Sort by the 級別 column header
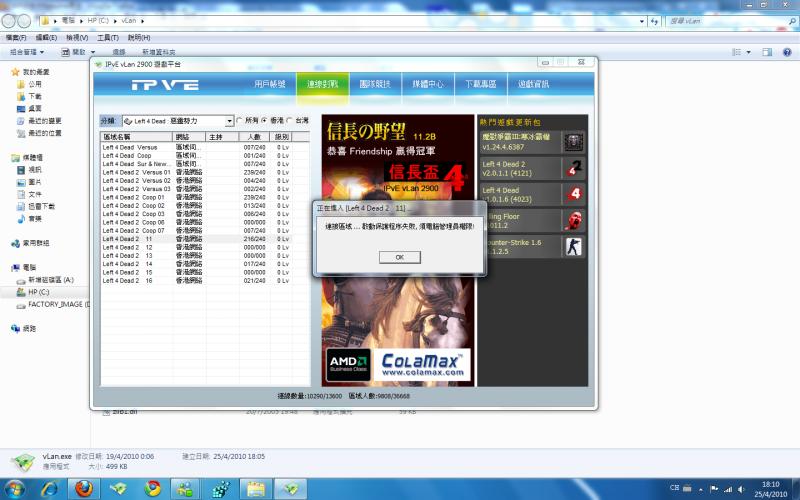 (x=282, y=137)
